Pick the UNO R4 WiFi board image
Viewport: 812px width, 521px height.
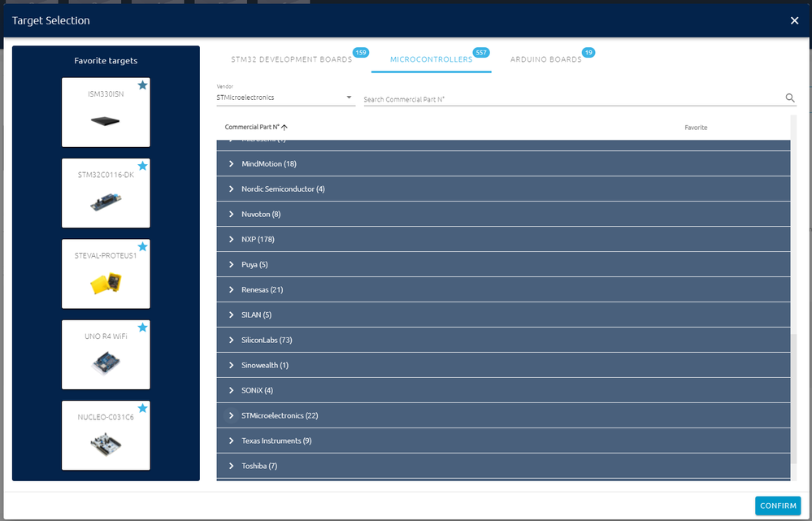(x=106, y=363)
